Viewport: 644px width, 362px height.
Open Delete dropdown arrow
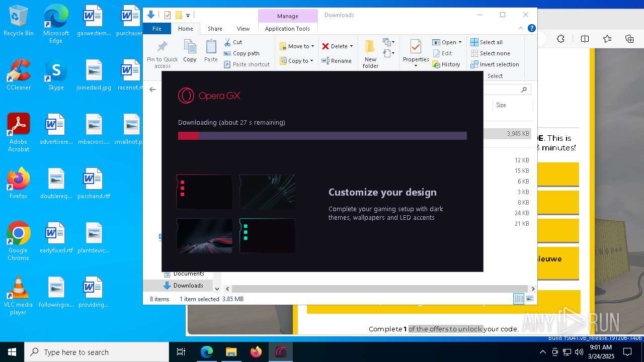click(351, 46)
